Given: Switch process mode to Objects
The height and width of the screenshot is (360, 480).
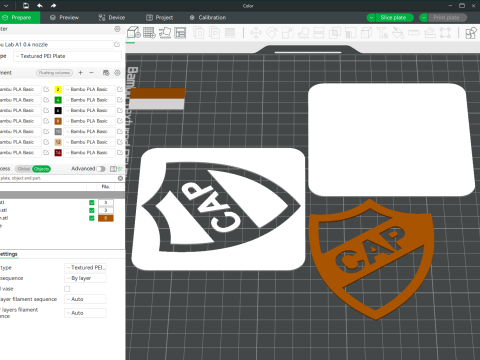Looking at the screenshot, I should [42, 169].
